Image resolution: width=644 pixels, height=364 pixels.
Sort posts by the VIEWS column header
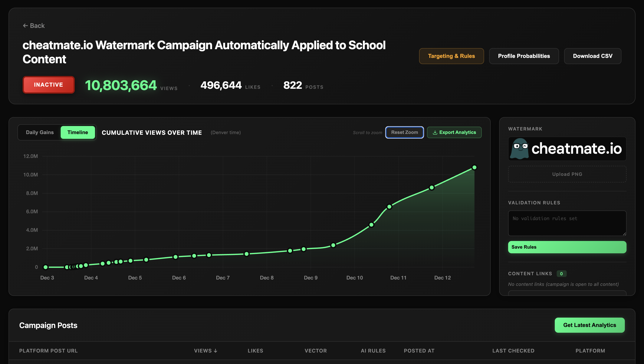coord(203,351)
